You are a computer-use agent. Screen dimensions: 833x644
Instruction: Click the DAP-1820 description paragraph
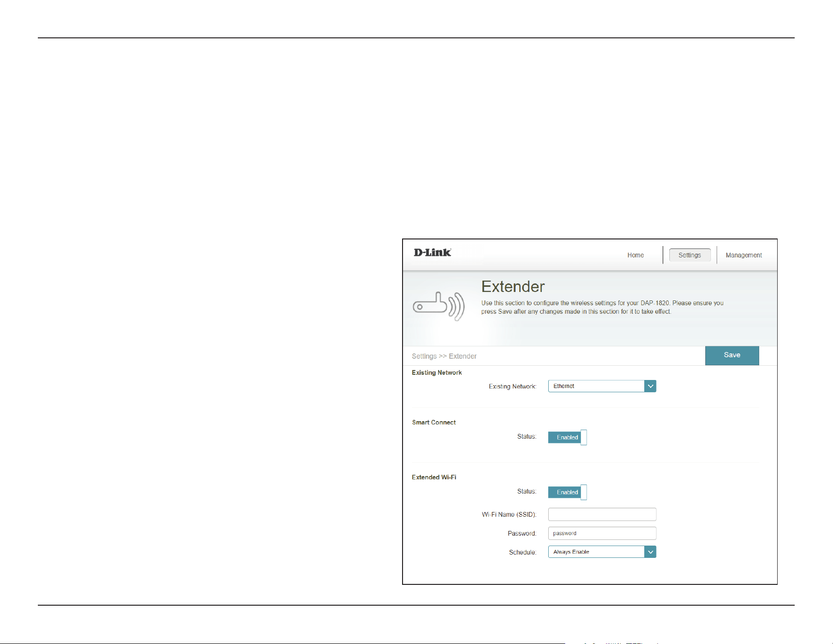tap(602, 307)
